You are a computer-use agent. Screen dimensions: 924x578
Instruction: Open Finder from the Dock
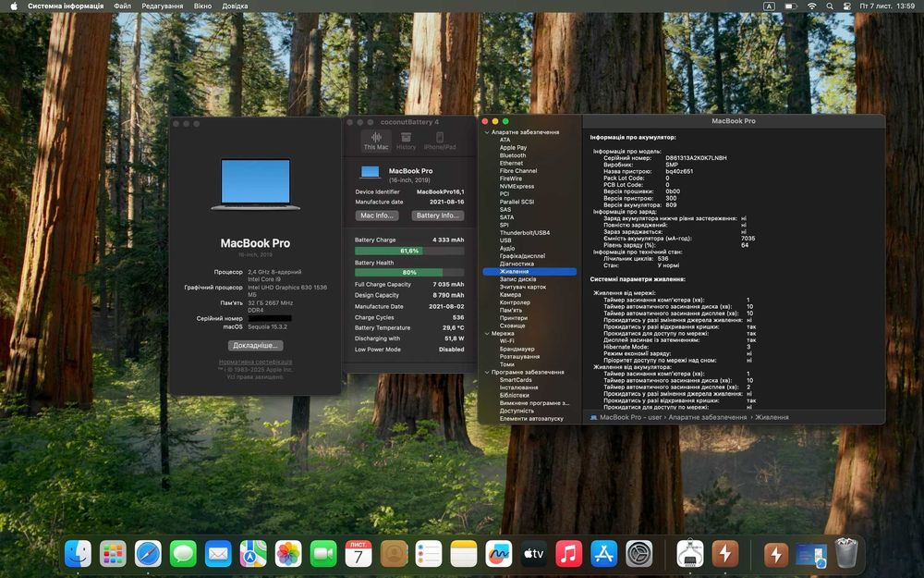(x=78, y=554)
